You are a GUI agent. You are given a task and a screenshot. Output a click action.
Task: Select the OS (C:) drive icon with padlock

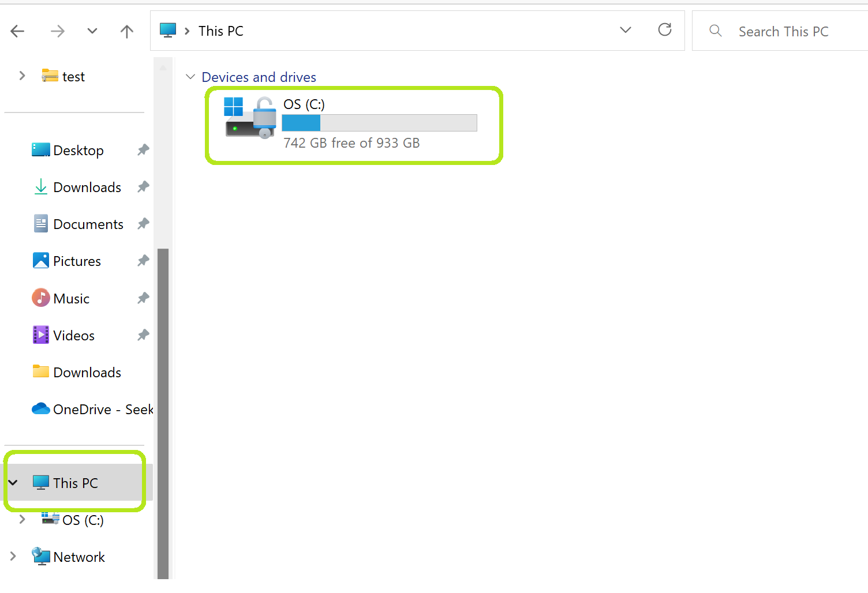point(250,118)
